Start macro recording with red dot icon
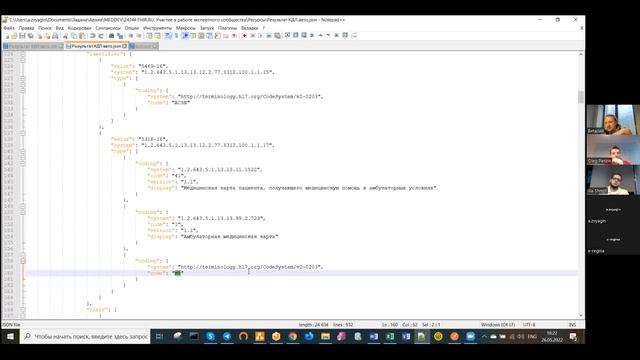This screenshot has height=360, width=640. click(244, 36)
